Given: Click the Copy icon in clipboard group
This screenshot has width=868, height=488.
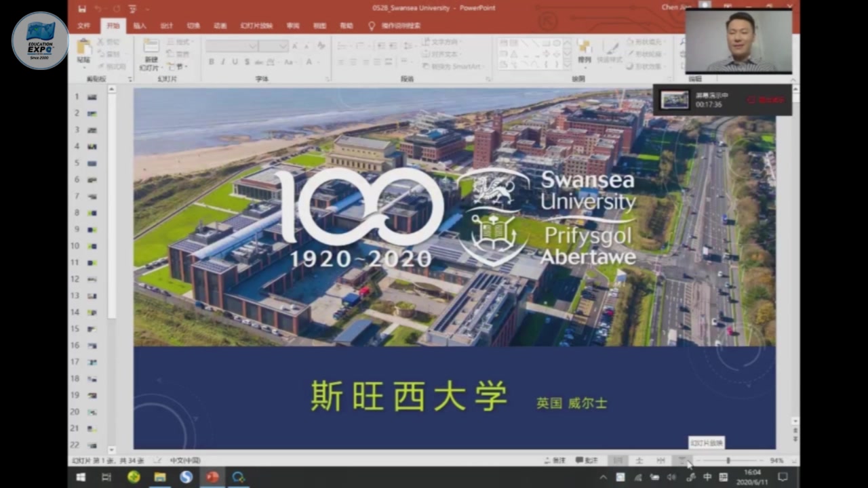Looking at the screenshot, I should pyautogui.click(x=101, y=54).
